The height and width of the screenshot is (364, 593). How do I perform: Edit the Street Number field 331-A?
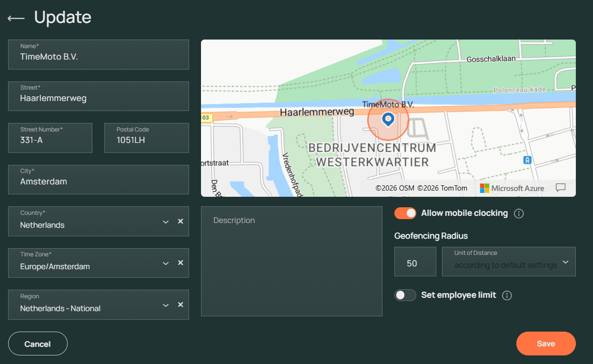50,138
